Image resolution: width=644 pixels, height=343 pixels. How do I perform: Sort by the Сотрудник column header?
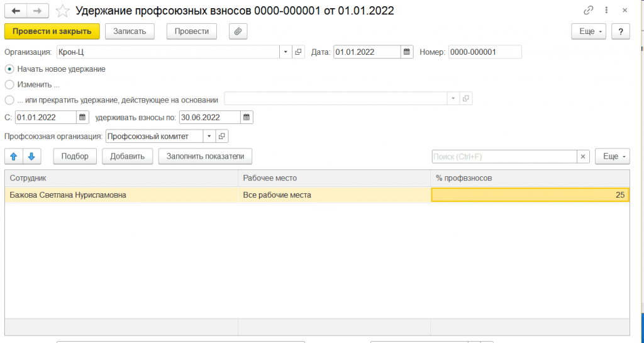pyautogui.click(x=121, y=178)
